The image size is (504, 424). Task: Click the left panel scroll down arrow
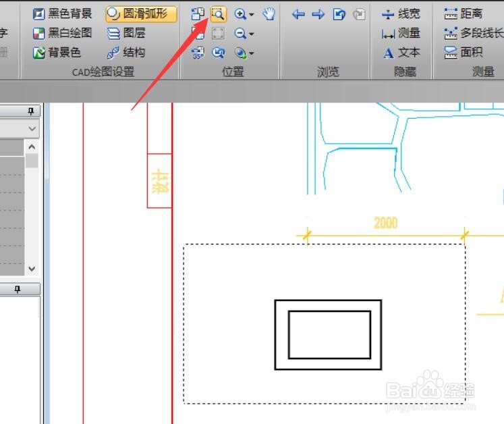click(x=32, y=268)
